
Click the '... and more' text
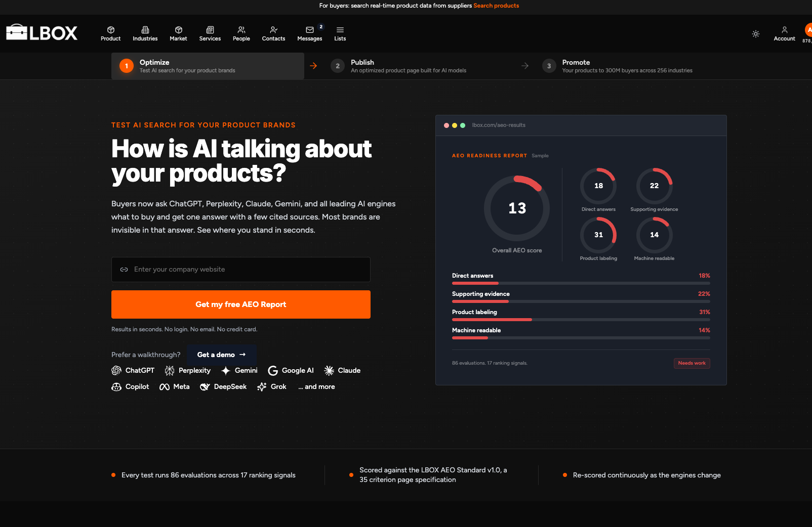316,387
